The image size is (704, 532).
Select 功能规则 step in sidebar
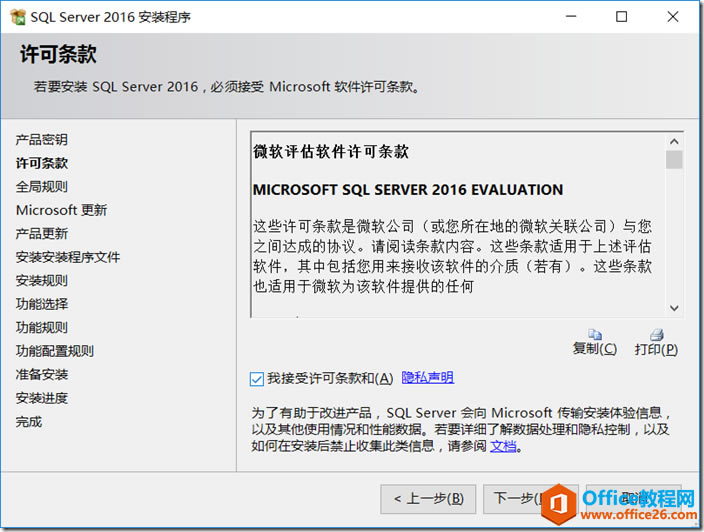[42, 327]
